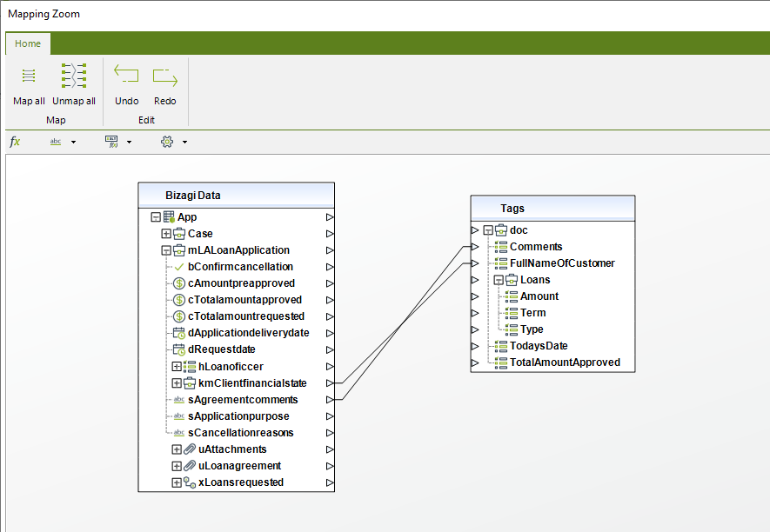Click the input connector arrow of TodaysDate
This screenshot has height=532, width=770.
click(x=475, y=347)
